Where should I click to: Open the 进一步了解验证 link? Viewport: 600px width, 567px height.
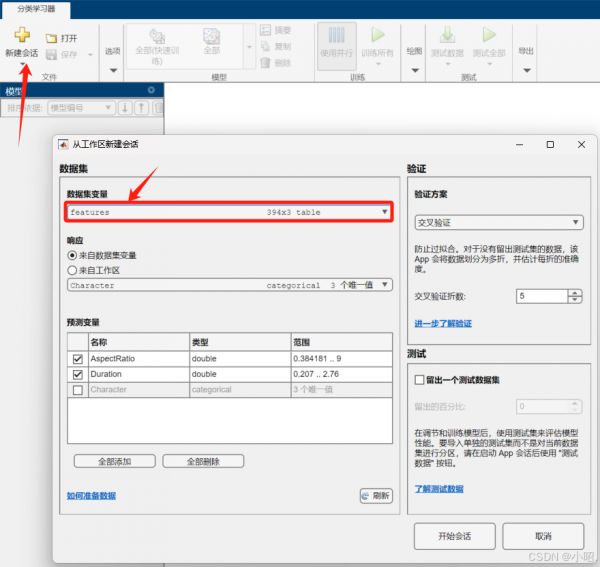[443, 324]
